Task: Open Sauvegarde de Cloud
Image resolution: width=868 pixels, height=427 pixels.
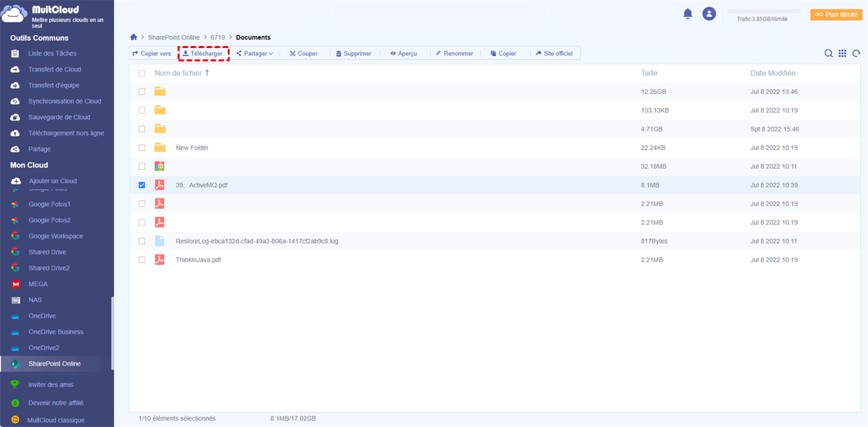Action: pos(59,117)
